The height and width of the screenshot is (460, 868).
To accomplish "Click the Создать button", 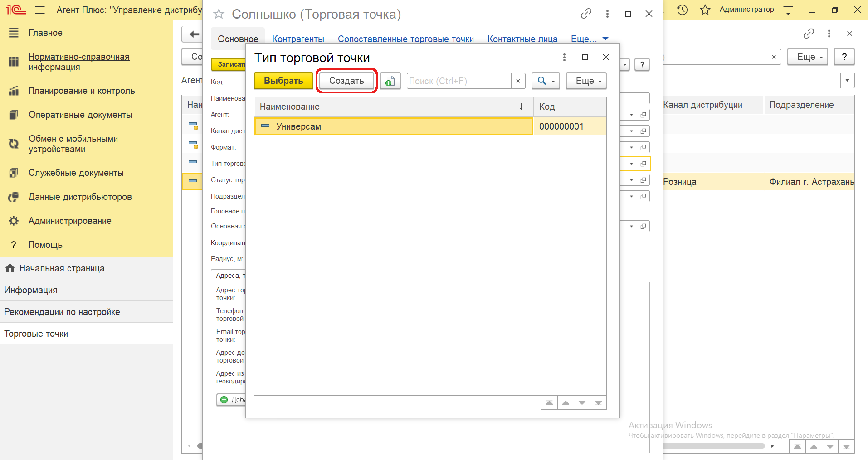I will (346, 81).
